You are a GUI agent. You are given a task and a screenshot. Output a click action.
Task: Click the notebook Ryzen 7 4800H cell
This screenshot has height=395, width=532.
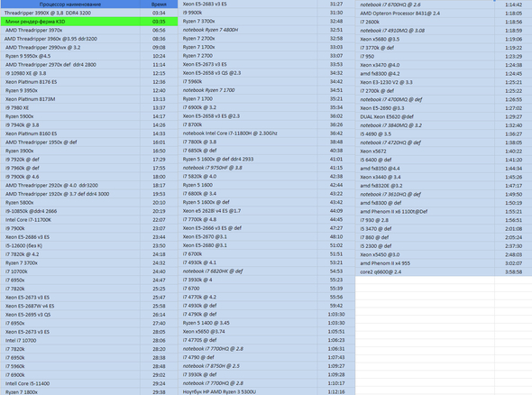point(248,30)
